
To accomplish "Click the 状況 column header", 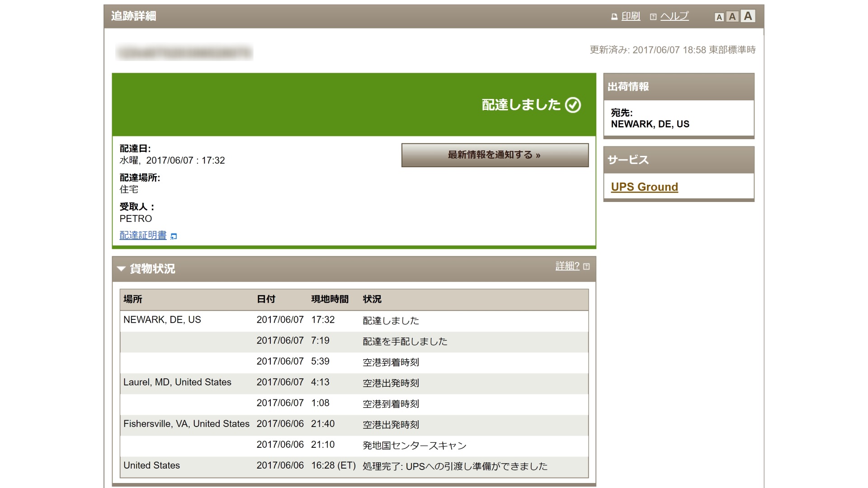I will pos(372,299).
